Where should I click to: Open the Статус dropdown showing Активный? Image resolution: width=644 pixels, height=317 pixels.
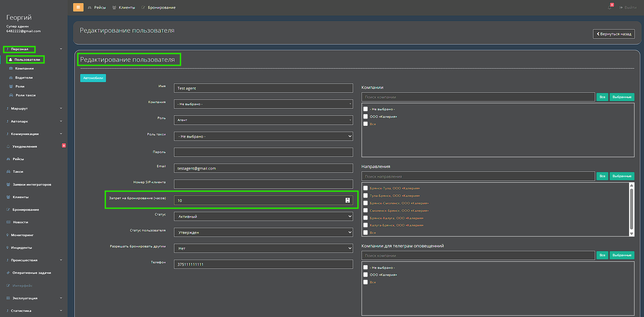pos(263,217)
